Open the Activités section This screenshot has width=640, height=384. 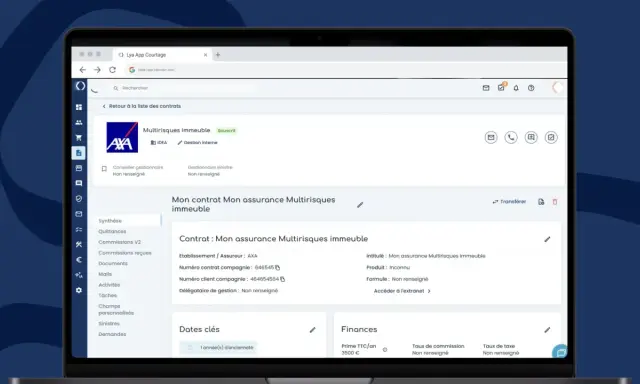tap(109, 285)
